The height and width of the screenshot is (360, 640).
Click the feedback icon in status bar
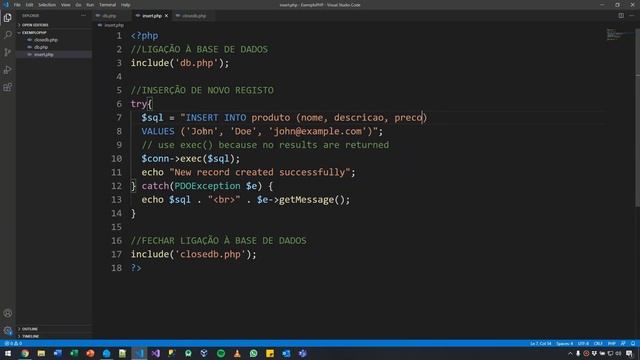623,343
